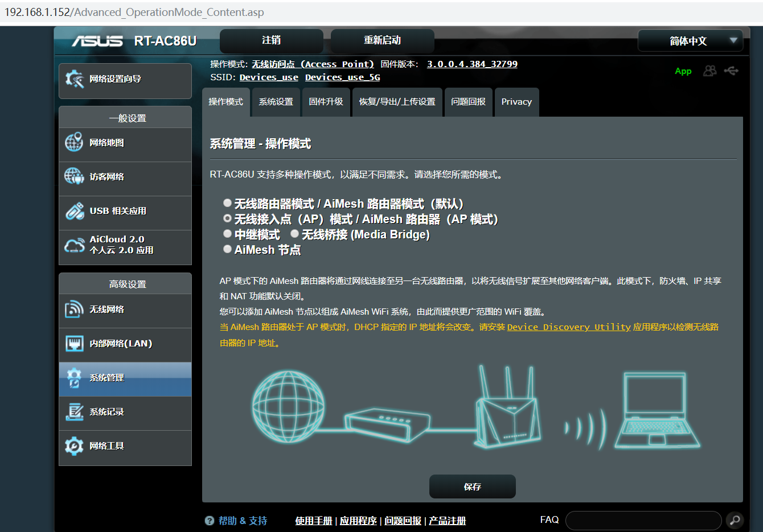Click the green App link

(683, 71)
